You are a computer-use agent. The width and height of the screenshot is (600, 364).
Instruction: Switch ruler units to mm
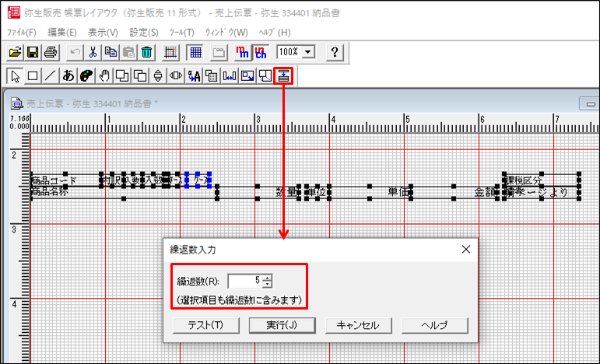[x=243, y=52]
